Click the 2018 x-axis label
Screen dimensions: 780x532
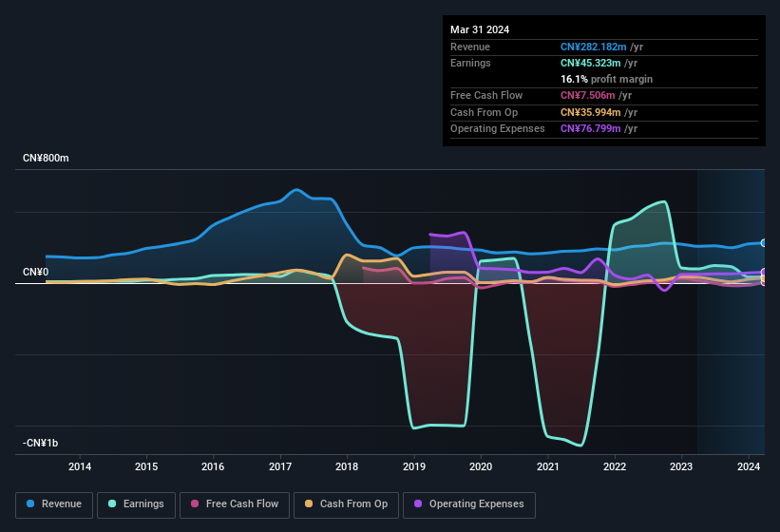coord(347,466)
